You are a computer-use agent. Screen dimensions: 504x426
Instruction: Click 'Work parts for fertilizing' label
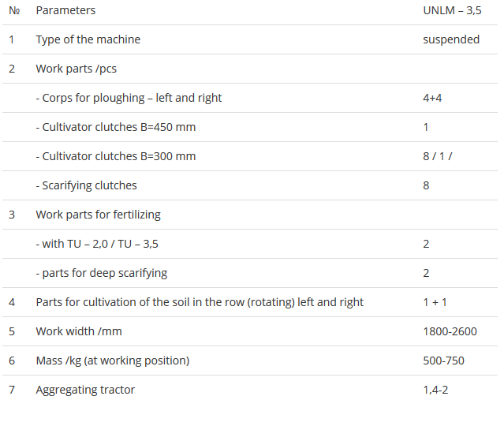coord(99,215)
